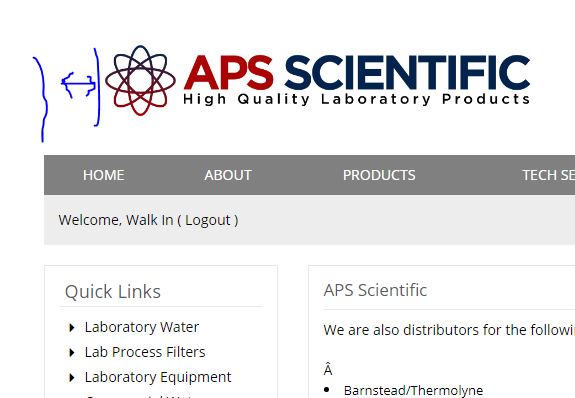Viewport: 575px width, 398px height.
Task: Click the Laboratory Water arrow bullet
Action: pos(72,328)
